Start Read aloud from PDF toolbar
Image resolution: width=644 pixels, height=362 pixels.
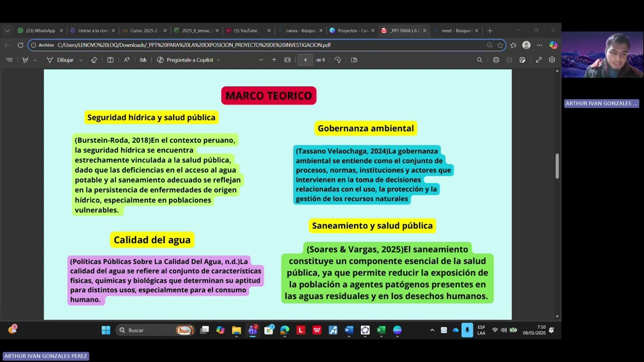point(127,60)
